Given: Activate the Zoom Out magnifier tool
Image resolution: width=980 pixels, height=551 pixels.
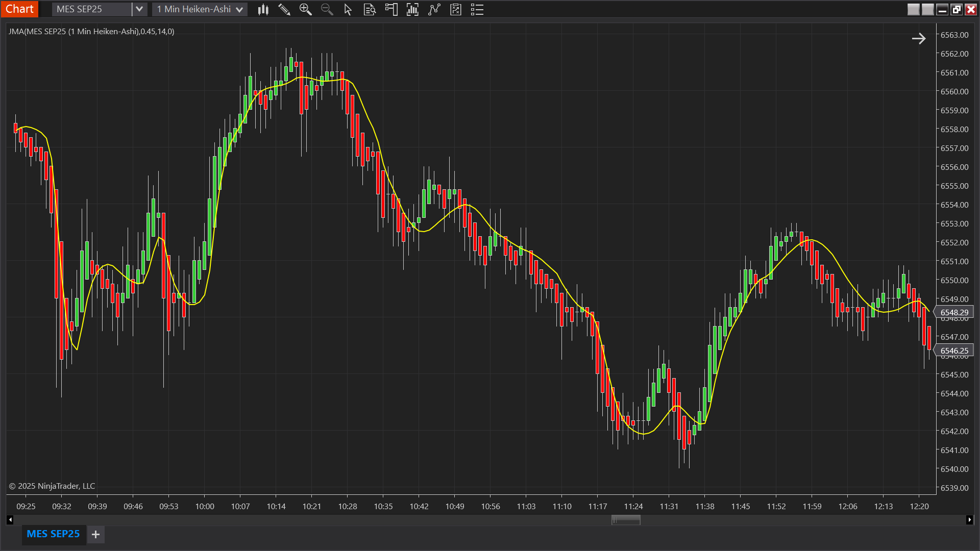Looking at the screenshot, I should (x=327, y=9).
